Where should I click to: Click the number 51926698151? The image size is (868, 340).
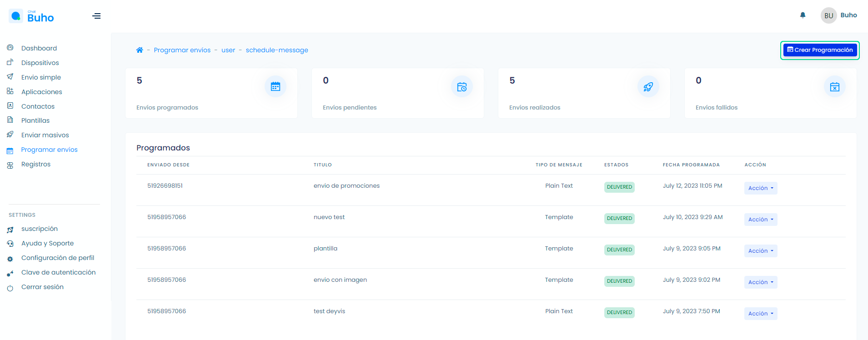coord(165,185)
